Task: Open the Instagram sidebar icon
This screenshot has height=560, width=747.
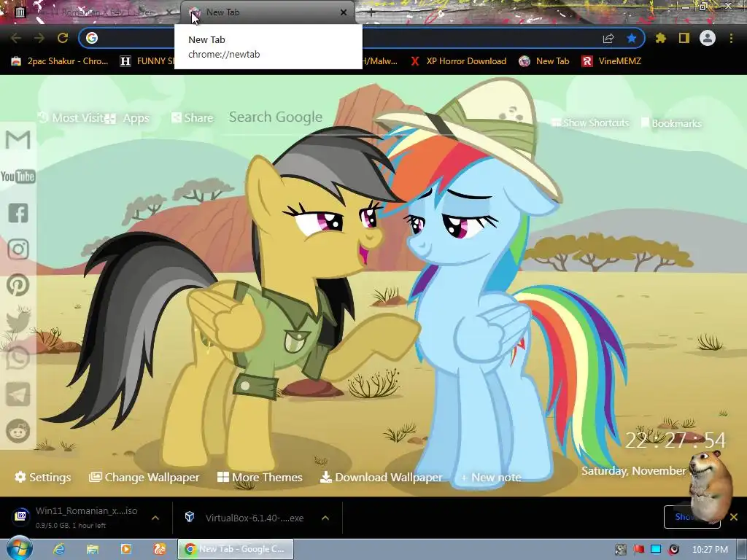Action: (x=18, y=249)
